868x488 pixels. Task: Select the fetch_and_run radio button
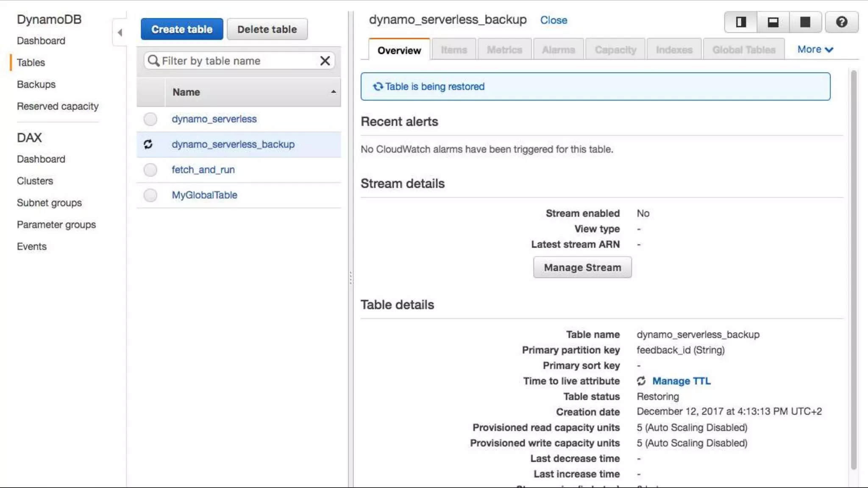(x=150, y=170)
